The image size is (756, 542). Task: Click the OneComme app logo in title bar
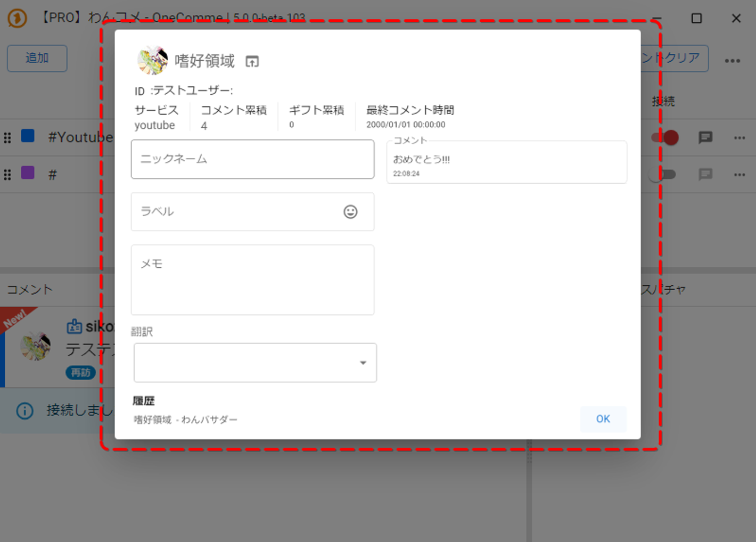(17, 18)
